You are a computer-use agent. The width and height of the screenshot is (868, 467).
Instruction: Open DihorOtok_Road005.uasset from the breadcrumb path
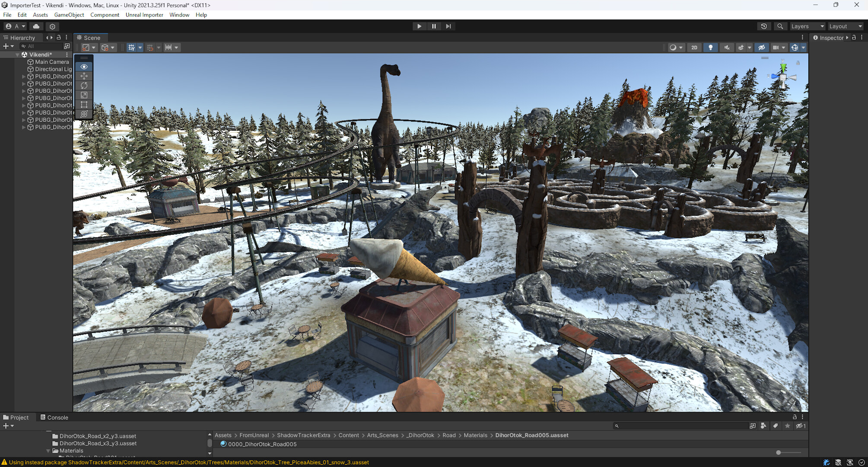pyautogui.click(x=532, y=435)
